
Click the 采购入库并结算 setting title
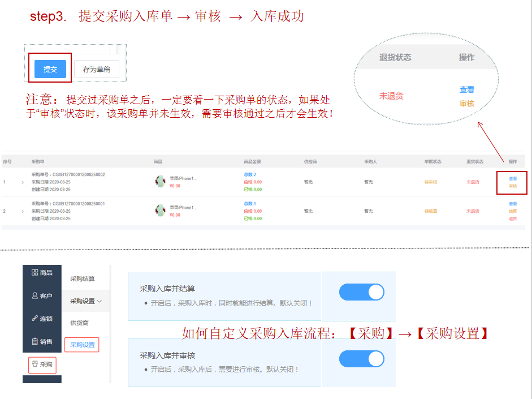[x=167, y=289]
